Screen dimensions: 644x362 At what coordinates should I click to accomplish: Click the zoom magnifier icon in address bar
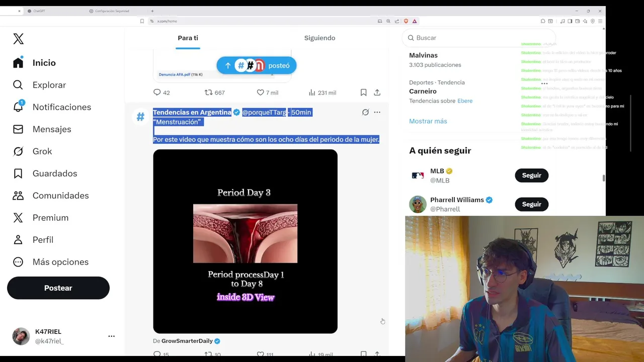[388, 21]
